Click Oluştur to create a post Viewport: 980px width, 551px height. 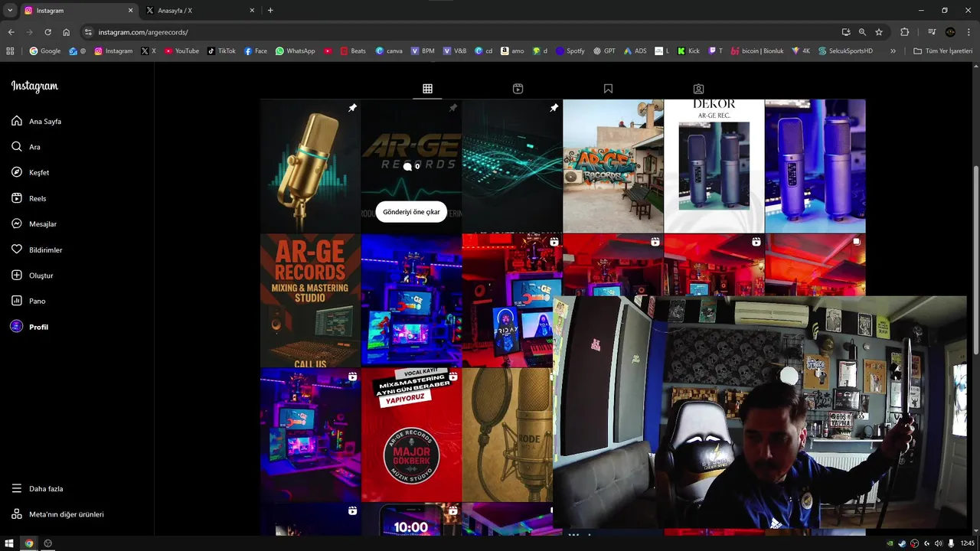click(x=32, y=275)
